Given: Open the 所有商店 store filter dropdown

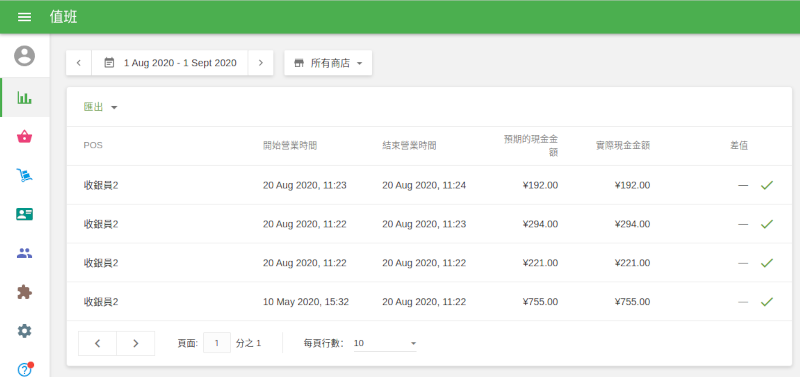Looking at the screenshot, I should coord(328,63).
